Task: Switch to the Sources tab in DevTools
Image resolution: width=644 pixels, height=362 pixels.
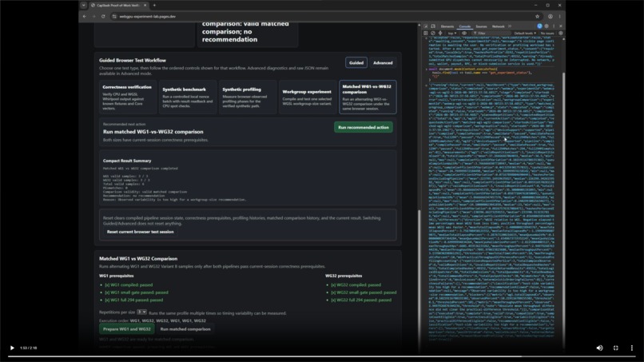Action: 481,26
